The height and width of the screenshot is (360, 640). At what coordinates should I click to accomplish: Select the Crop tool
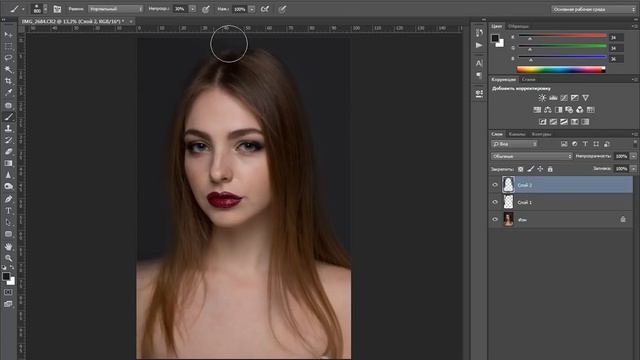(8, 81)
